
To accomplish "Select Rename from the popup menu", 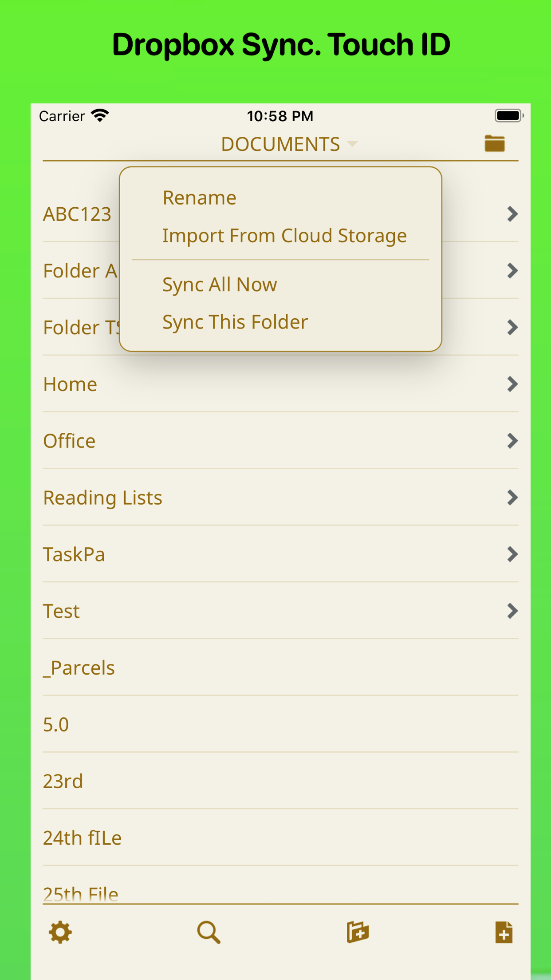I will click(x=200, y=198).
